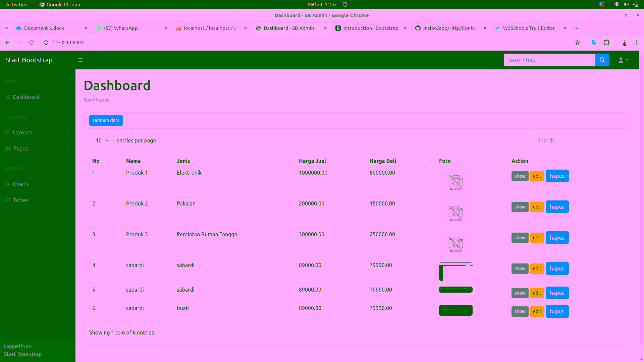Viewport: 644px width, 362px height.
Task: Expand the Layouts section in the sidebar
Action: click(22, 132)
